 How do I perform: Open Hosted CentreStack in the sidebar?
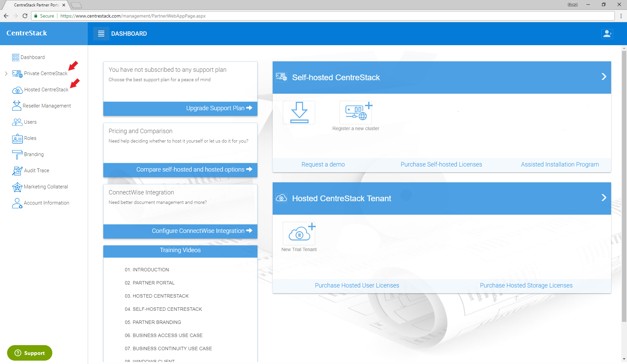pos(46,90)
